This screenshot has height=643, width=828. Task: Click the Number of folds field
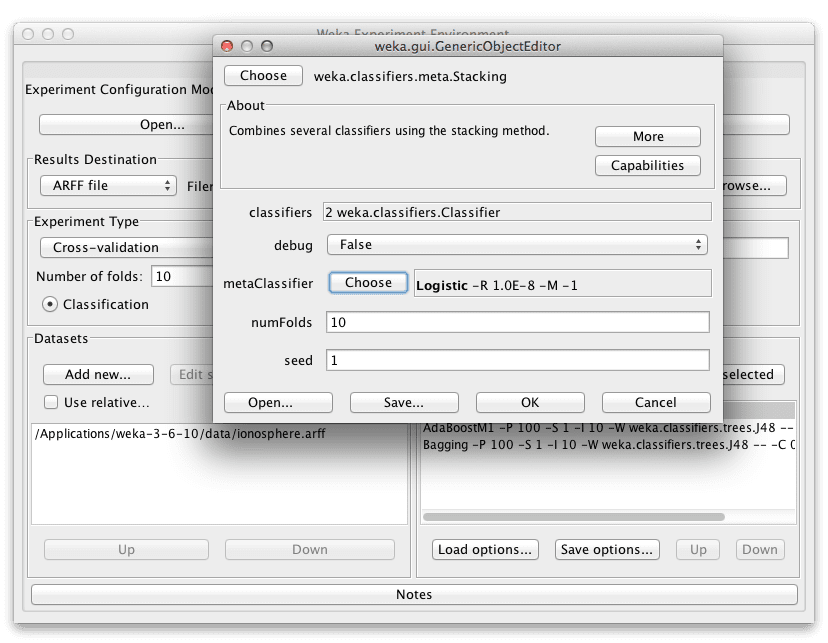[x=182, y=276]
